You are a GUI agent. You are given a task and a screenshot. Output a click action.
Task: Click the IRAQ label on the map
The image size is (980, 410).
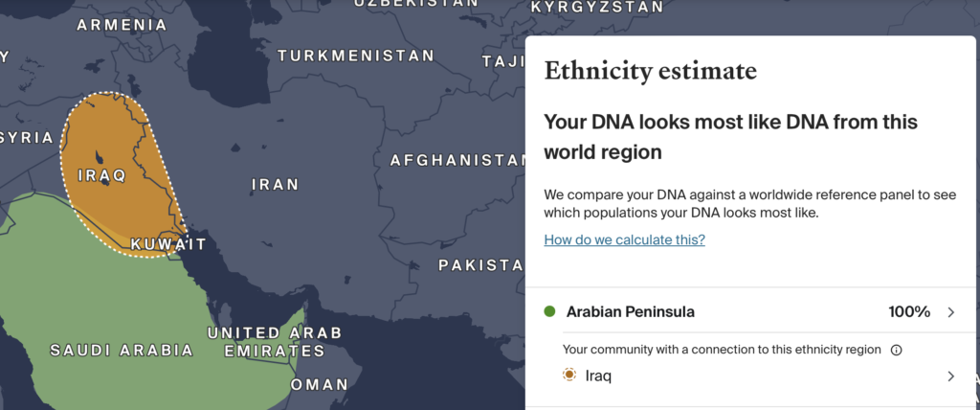101,175
